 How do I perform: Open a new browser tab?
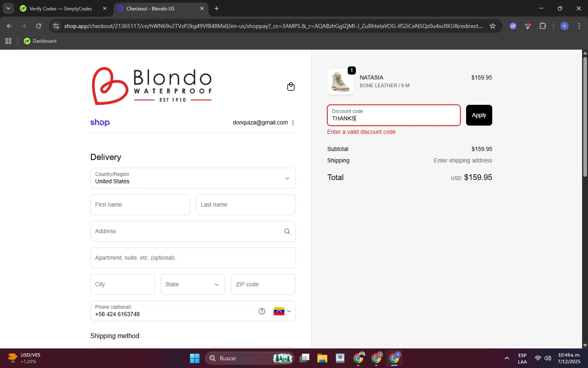pyautogui.click(x=216, y=8)
